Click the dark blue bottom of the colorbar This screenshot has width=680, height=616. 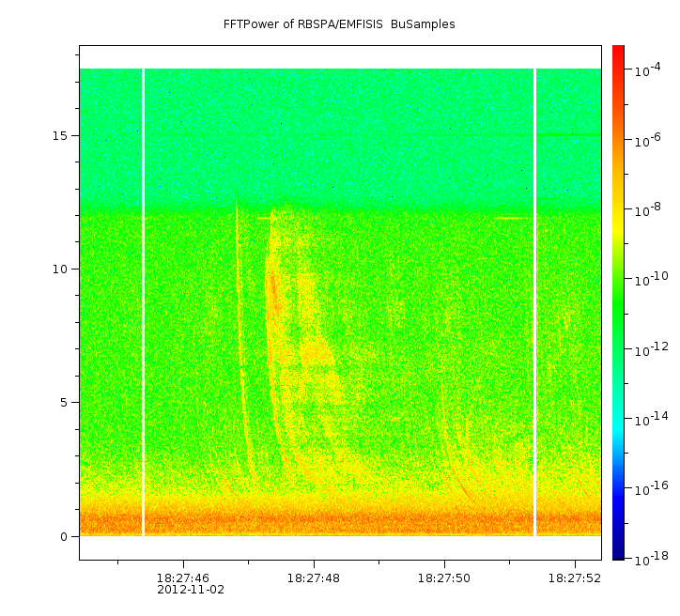618,550
